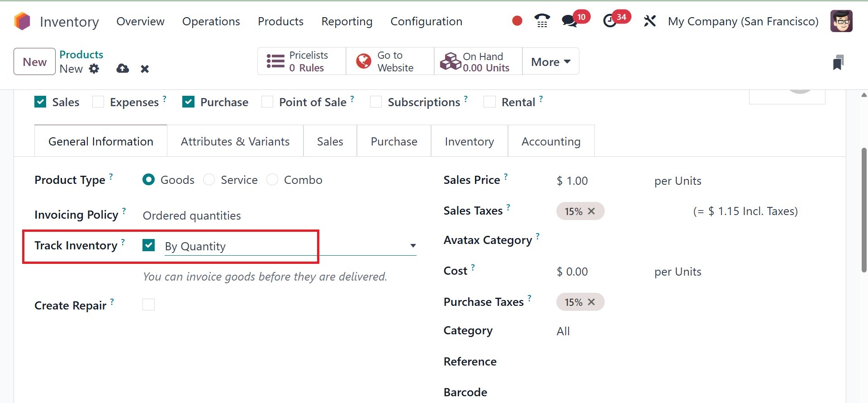Open the conversations chat icon
This screenshot has width=868, height=403.
569,21
